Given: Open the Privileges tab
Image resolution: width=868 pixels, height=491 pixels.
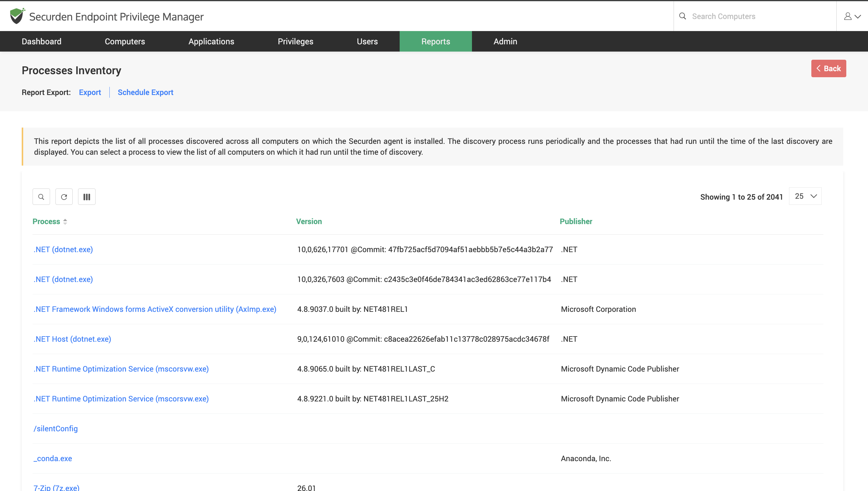Looking at the screenshot, I should click(295, 41).
